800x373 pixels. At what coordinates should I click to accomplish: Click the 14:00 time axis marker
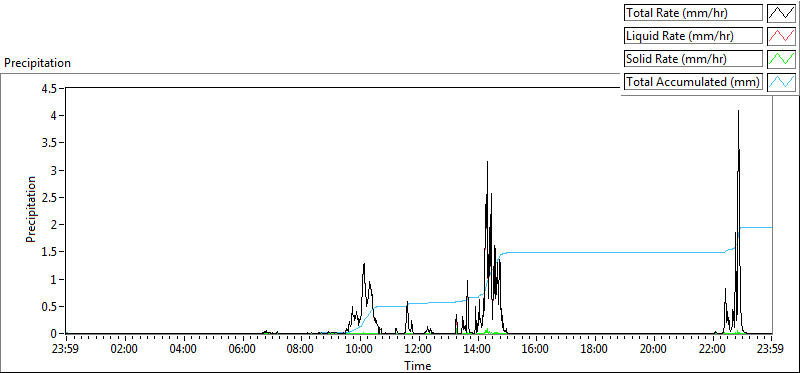pyautogui.click(x=478, y=350)
